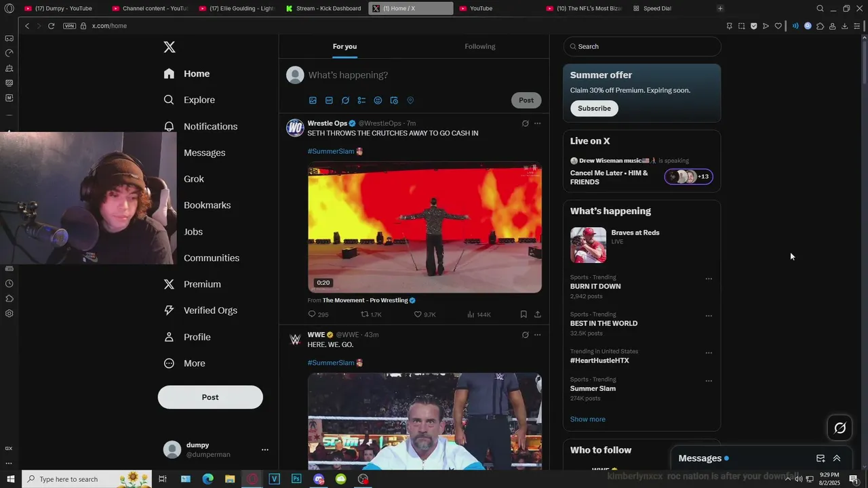The width and height of the screenshot is (868, 488).
Task: Switch to Ellie Goulding browser tab
Action: click(237, 8)
